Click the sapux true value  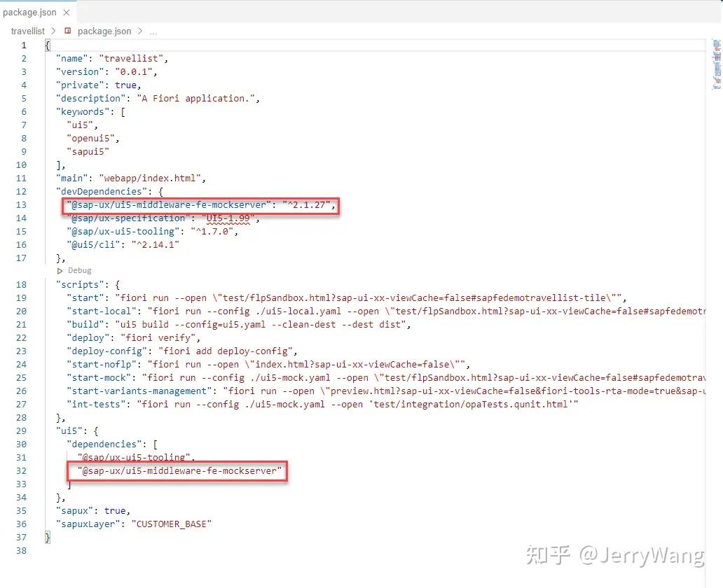114,510
